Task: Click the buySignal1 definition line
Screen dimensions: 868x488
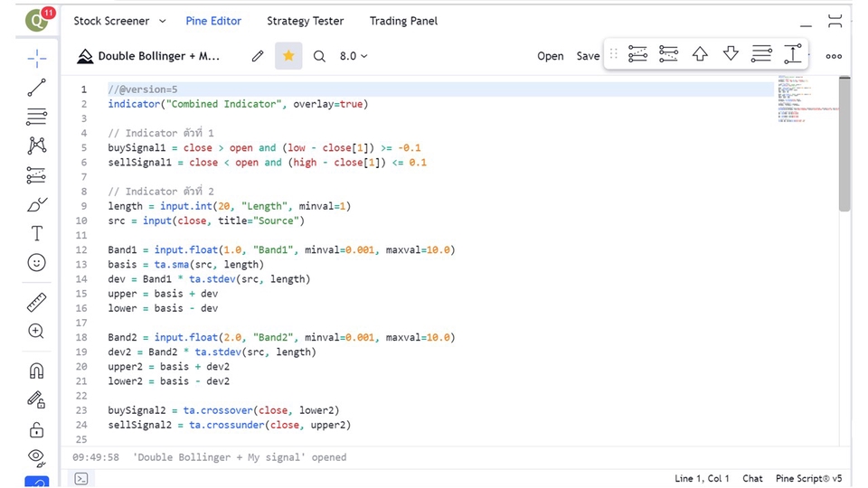Action: [x=264, y=147]
